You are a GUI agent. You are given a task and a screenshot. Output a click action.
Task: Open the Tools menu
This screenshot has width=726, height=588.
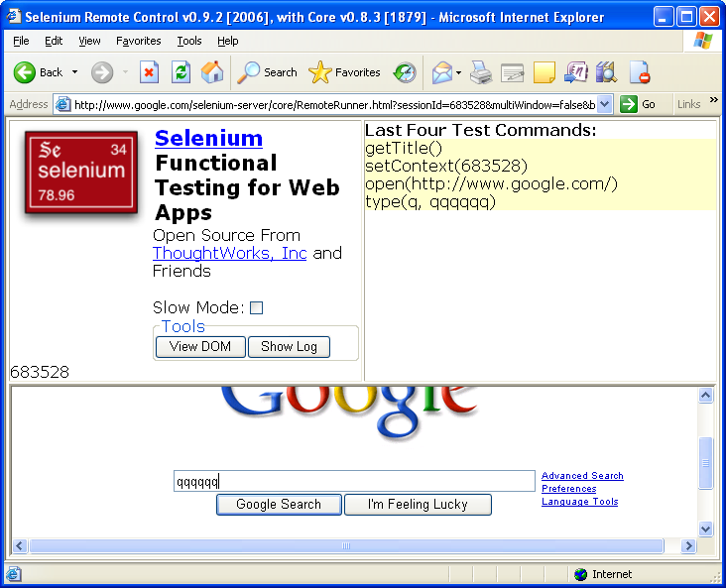coord(189,41)
